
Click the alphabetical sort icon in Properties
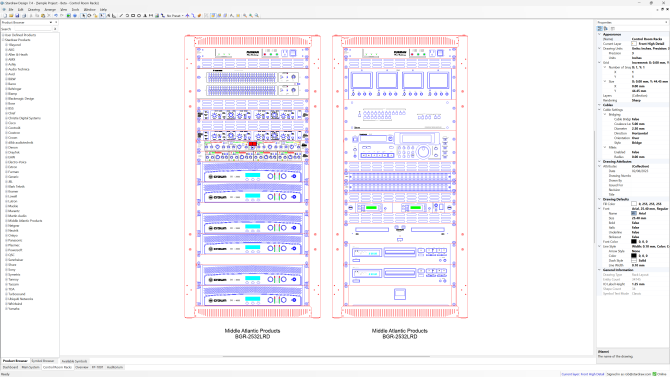point(606,29)
